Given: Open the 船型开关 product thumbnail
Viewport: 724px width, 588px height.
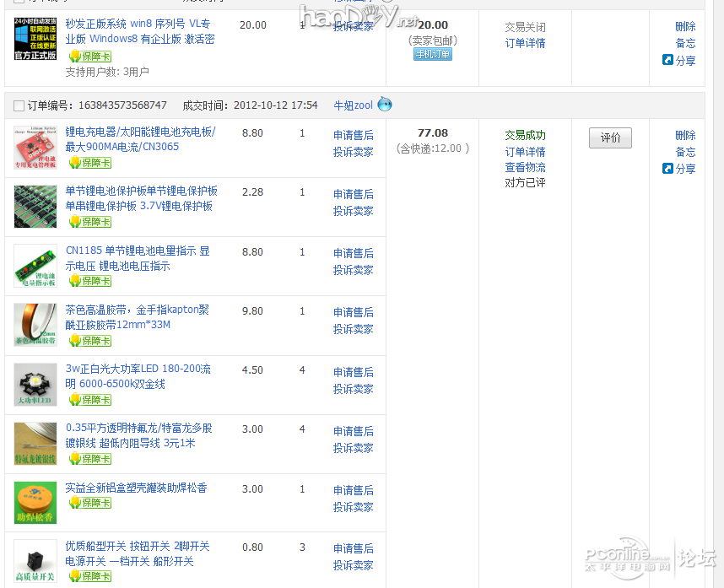Looking at the screenshot, I should click(35, 561).
